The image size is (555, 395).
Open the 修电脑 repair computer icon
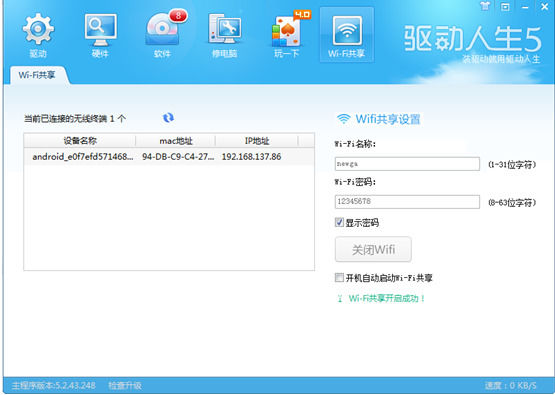(224, 35)
